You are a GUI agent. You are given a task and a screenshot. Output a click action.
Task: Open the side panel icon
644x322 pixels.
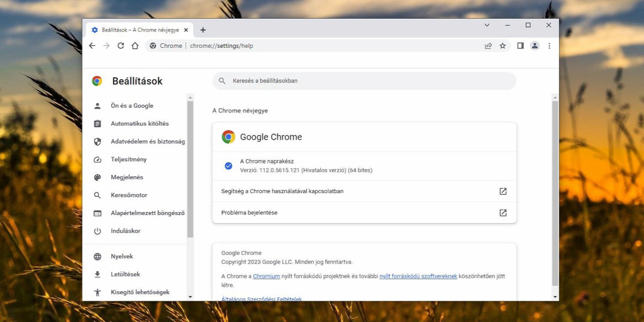pos(520,46)
